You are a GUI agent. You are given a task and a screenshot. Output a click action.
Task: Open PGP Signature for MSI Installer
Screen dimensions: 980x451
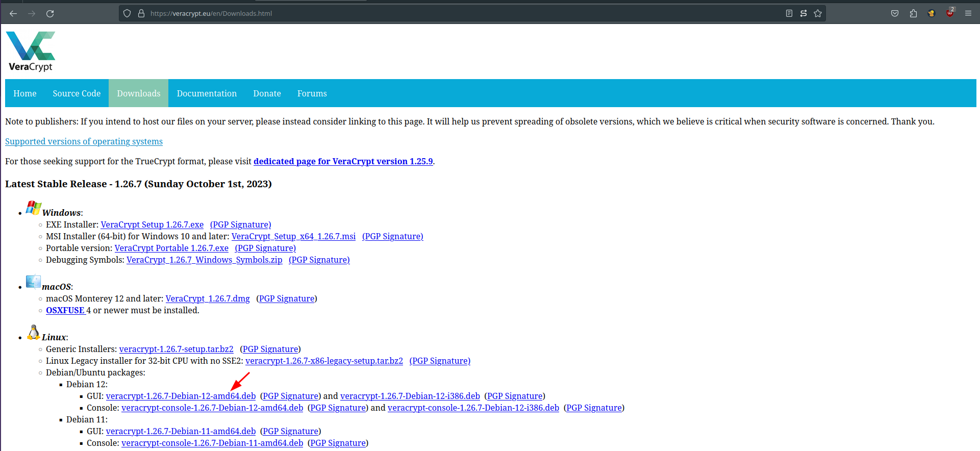point(393,236)
